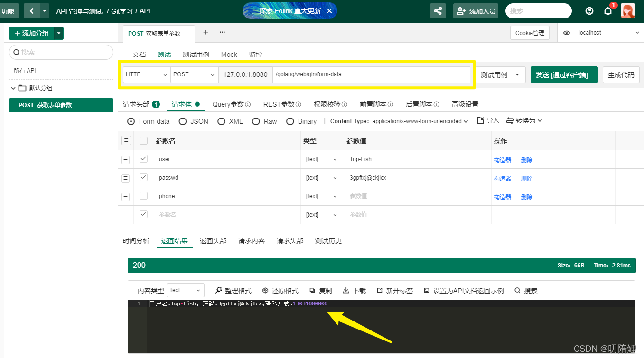Image resolution: width=644 pixels, height=358 pixels.
Task: Select JSON body type radio
Action: click(x=183, y=121)
